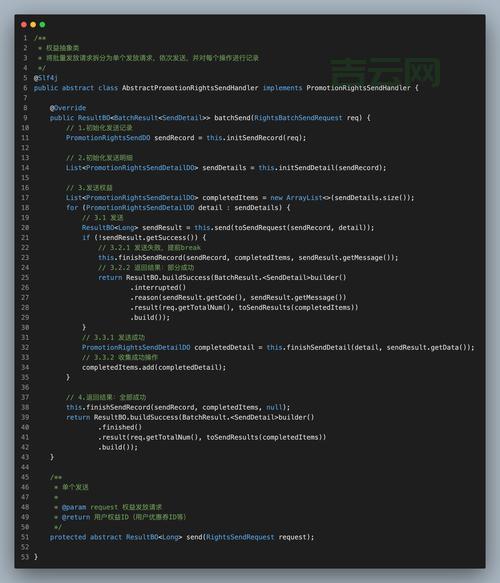Click line number 53 in the gutter

[x=25, y=557]
